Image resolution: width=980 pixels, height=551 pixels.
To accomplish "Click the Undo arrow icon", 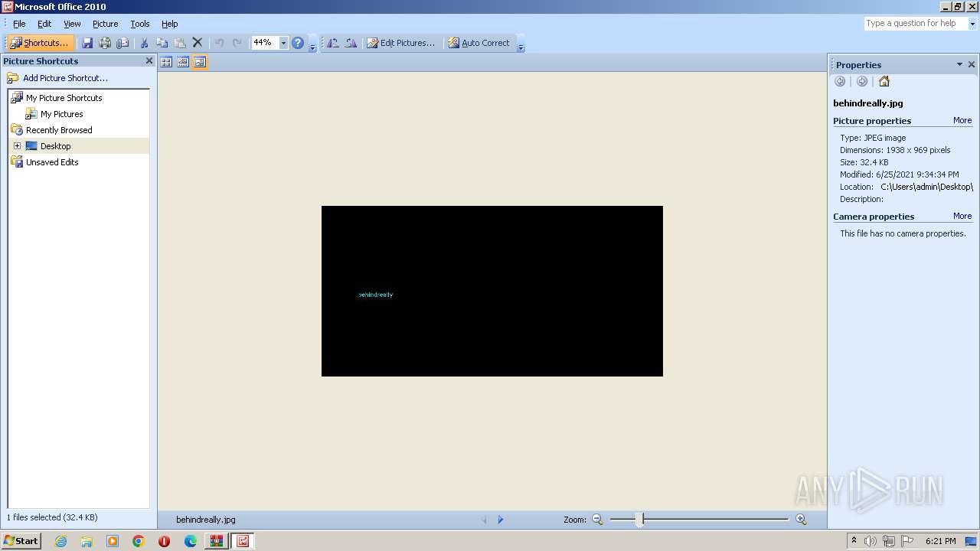I will [220, 43].
